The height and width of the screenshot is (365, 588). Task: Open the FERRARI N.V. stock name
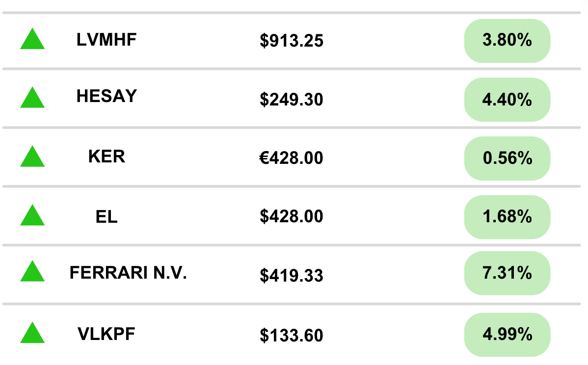tap(128, 273)
